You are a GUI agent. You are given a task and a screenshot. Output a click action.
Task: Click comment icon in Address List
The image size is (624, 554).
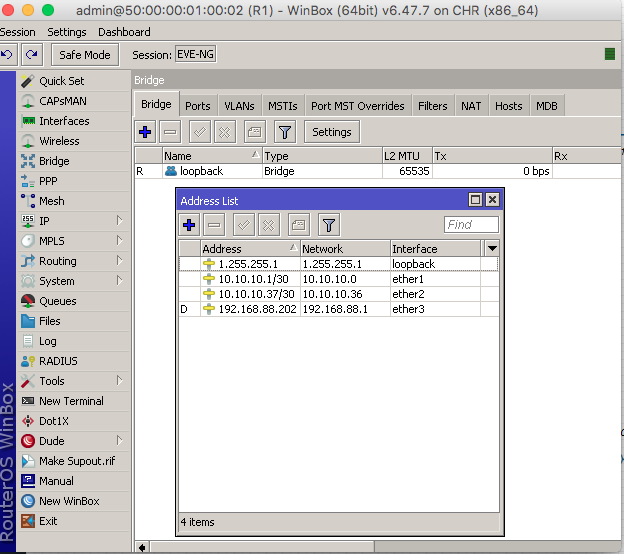click(x=299, y=225)
